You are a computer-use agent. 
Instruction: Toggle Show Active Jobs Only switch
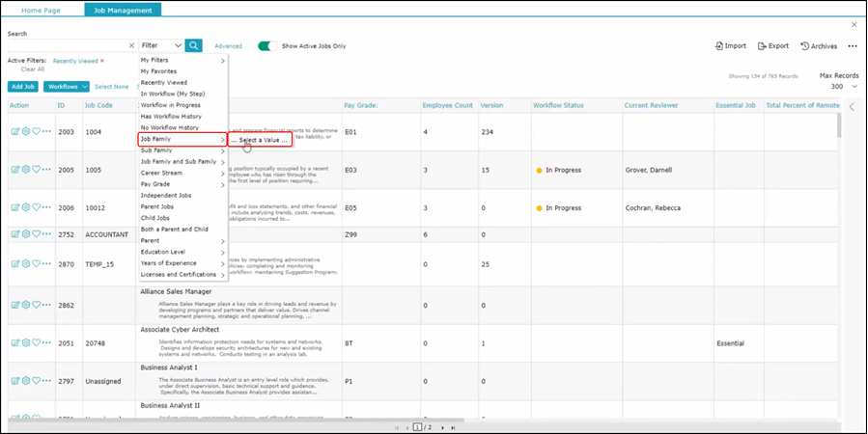[x=267, y=45]
